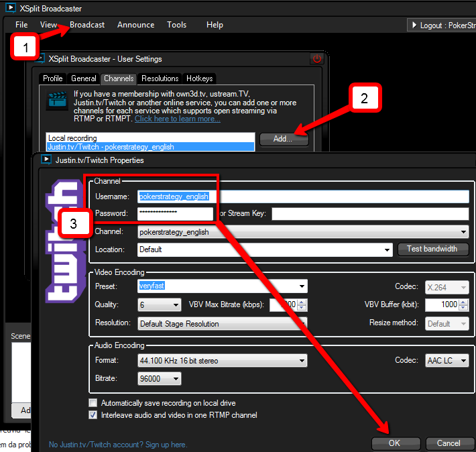
Task: Open the File menu
Action: point(21,25)
